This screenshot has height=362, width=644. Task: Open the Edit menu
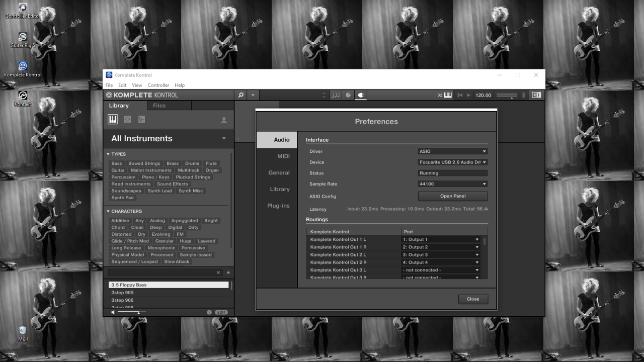point(122,85)
